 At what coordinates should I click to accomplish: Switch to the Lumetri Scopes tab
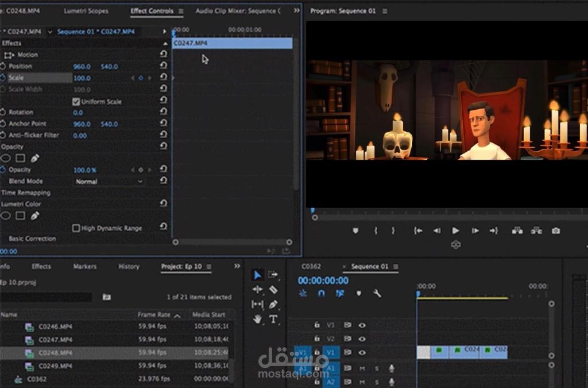(x=86, y=11)
